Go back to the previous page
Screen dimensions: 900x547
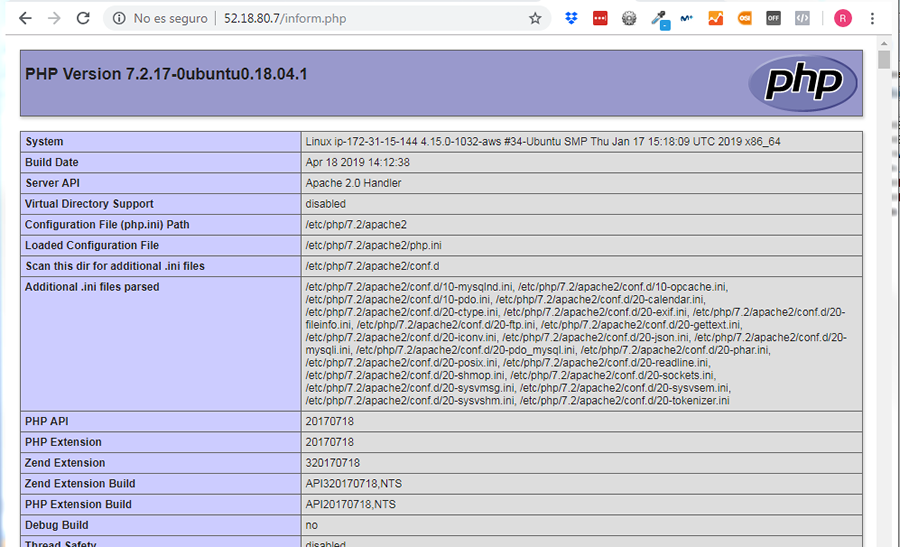coord(25,18)
